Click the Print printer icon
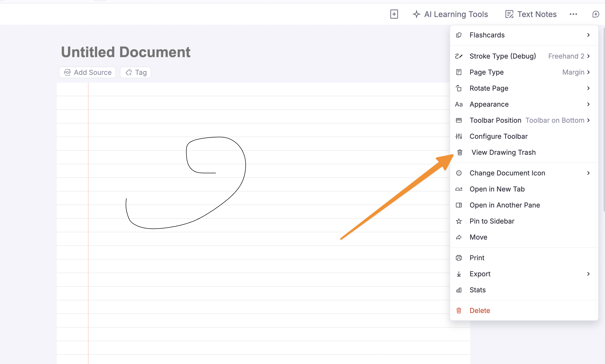 pyautogui.click(x=459, y=258)
